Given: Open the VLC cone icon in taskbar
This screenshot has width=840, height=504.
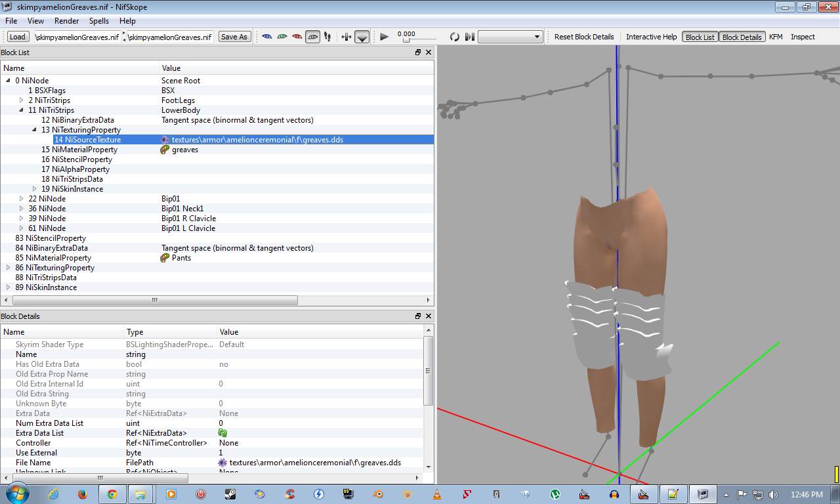Looking at the screenshot, I should [x=436, y=494].
